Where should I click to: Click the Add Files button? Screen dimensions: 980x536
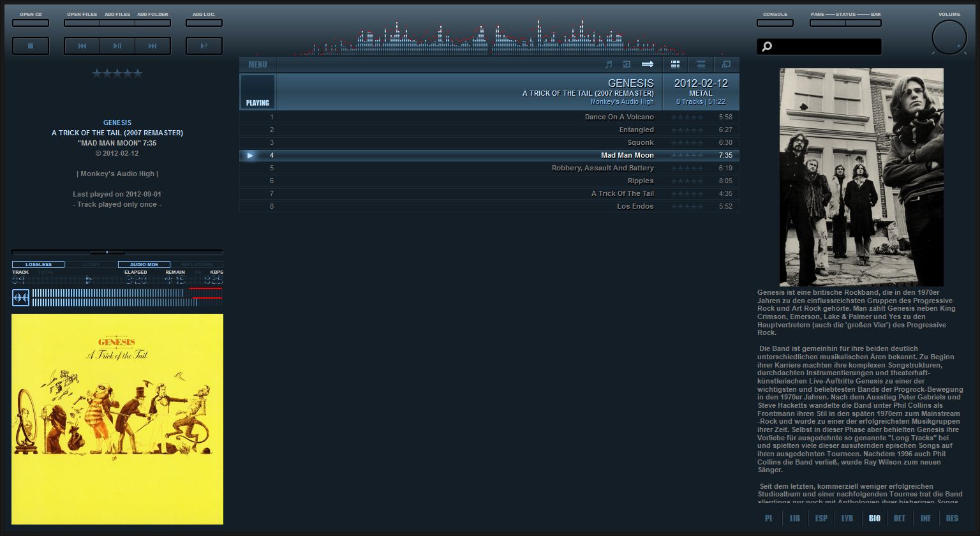(117, 23)
